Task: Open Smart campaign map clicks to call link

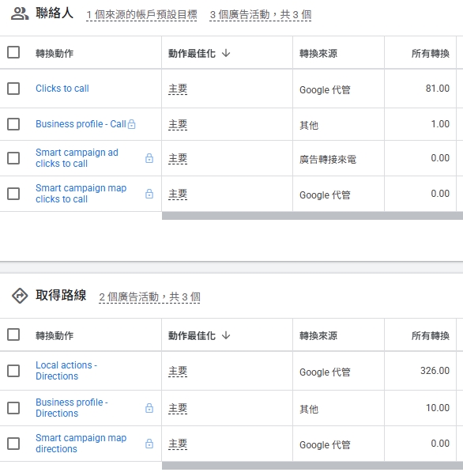Action: [81, 194]
